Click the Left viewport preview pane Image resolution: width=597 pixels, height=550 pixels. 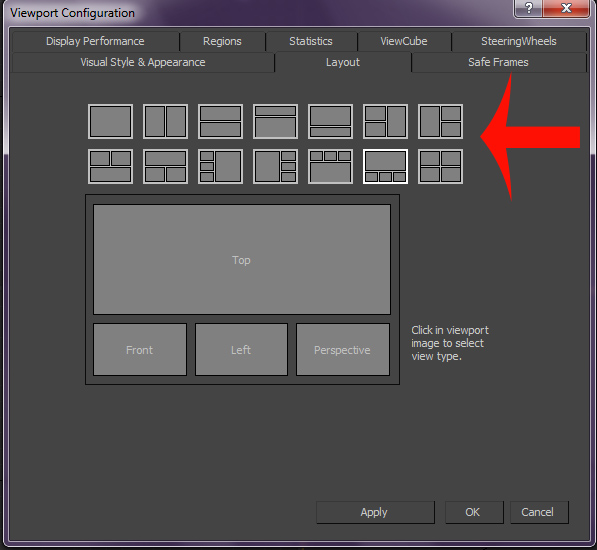click(x=241, y=350)
